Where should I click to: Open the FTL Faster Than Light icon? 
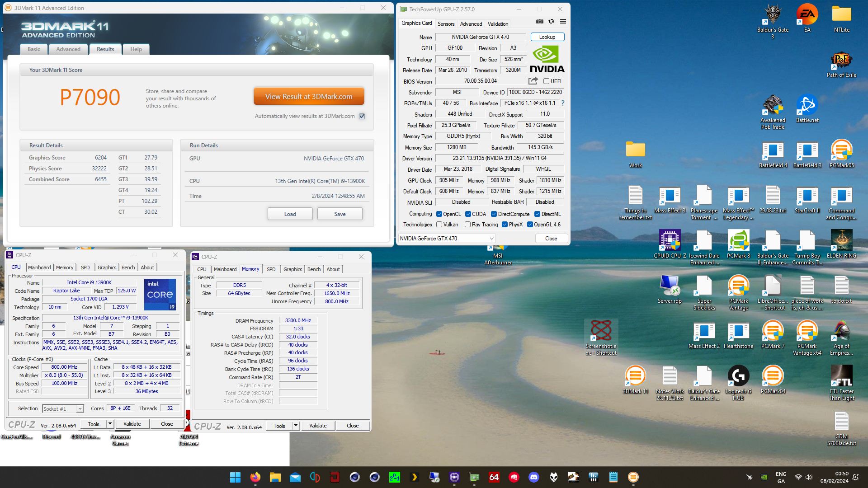click(x=841, y=383)
